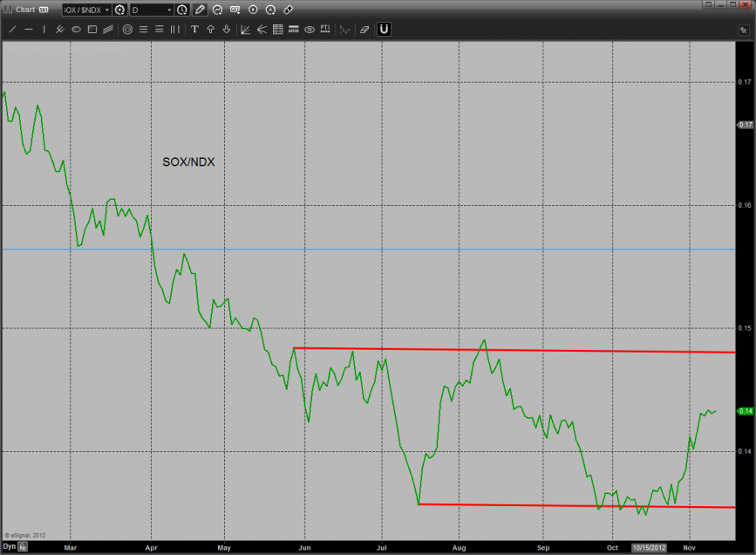Select the eraser tool

tap(364, 29)
